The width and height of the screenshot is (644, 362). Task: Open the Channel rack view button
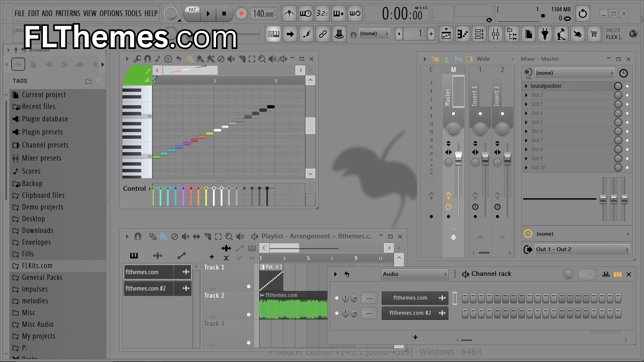click(479, 34)
